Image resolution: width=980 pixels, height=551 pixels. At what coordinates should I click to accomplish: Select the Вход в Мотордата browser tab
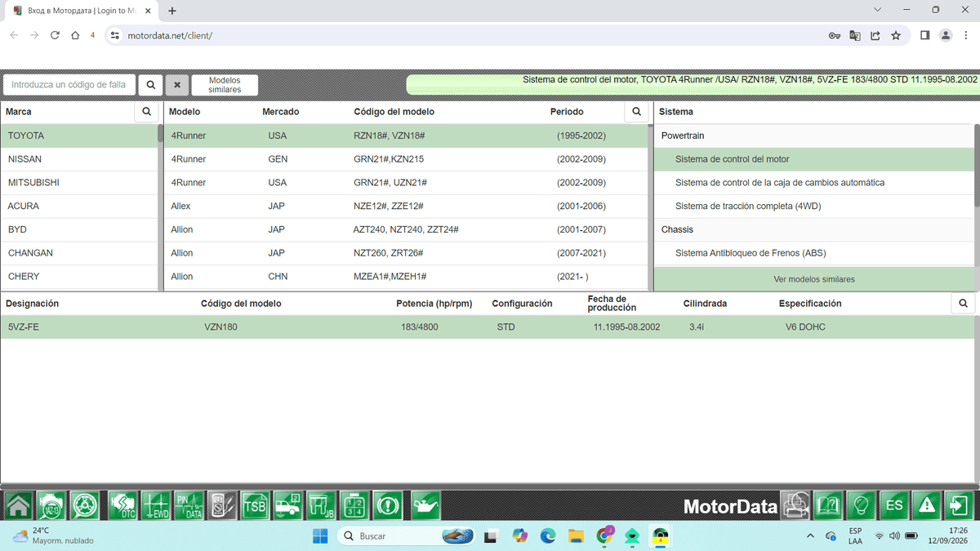pyautogui.click(x=82, y=11)
